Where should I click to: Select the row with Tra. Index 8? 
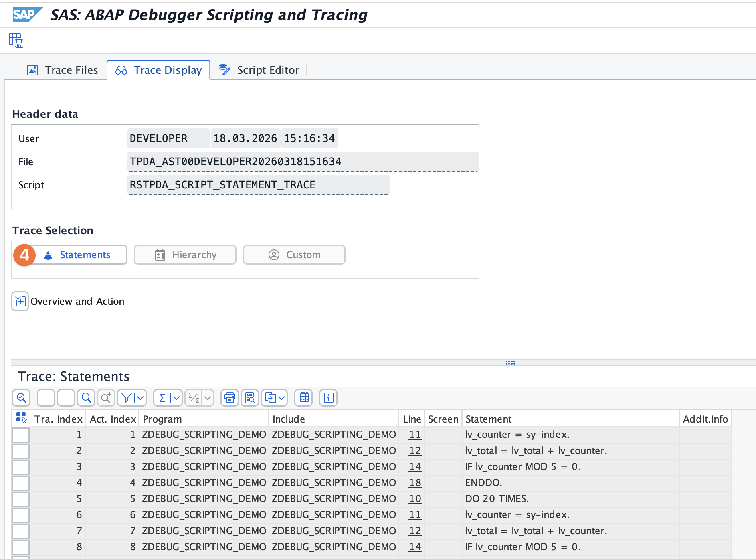21,547
